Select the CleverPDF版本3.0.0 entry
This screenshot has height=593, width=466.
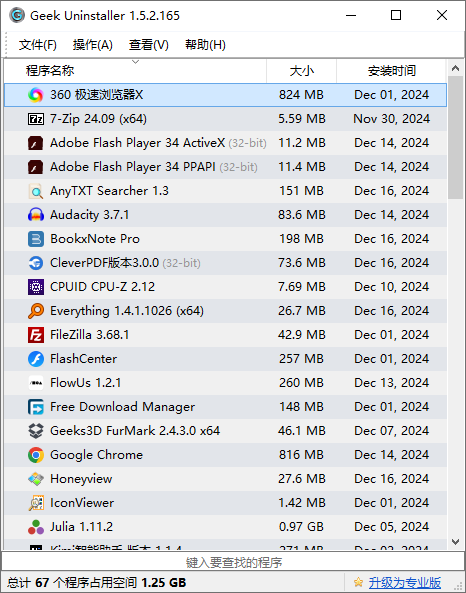pyautogui.click(x=104, y=263)
